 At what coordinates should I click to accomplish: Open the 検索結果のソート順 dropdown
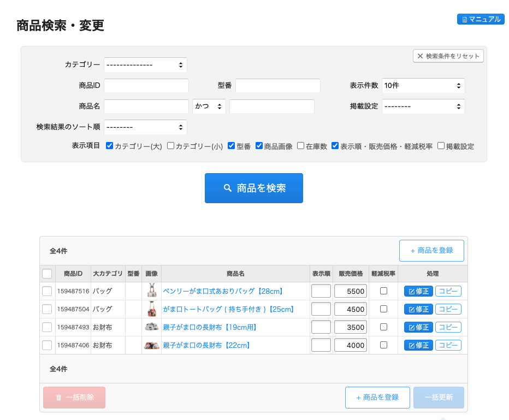click(145, 127)
